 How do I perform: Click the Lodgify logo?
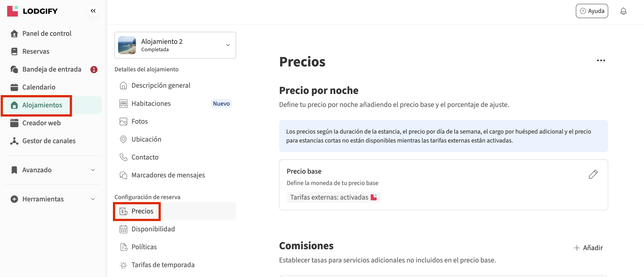pyautogui.click(x=32, y=11)
